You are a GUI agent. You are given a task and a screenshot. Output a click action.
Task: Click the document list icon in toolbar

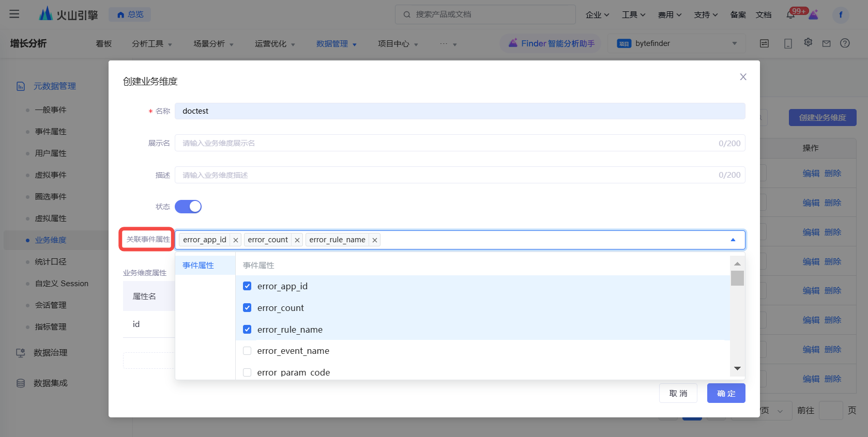(765, 44)
